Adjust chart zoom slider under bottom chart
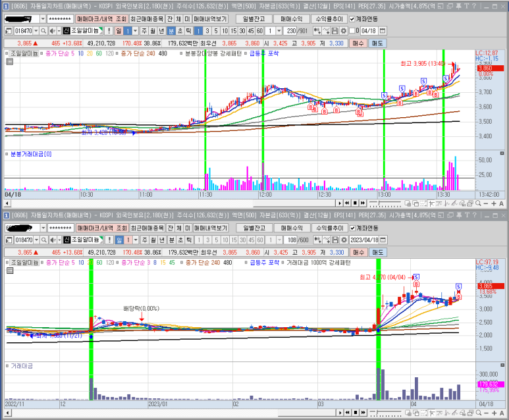 click(x=385, y=413)
